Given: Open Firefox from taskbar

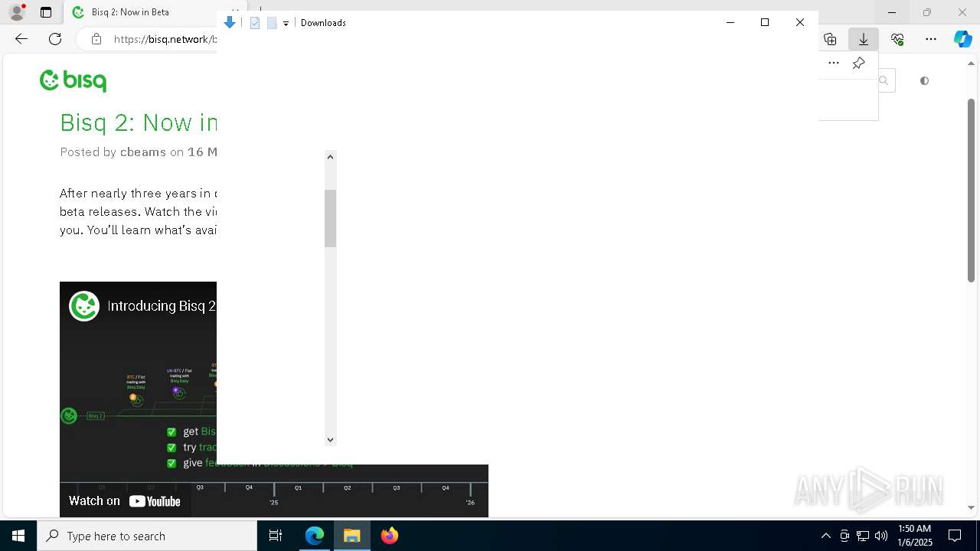Looking at the screenshot, I should (x=390, y=536).
